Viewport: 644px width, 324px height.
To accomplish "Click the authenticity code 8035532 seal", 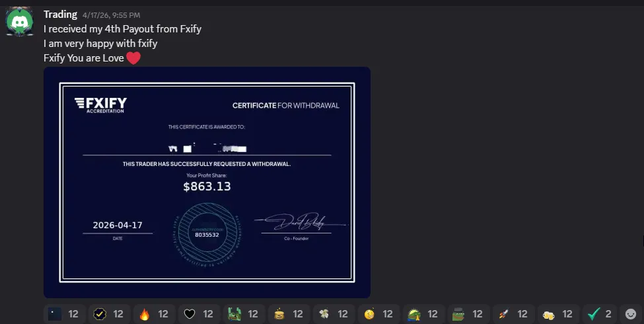I will click(207, 235).
